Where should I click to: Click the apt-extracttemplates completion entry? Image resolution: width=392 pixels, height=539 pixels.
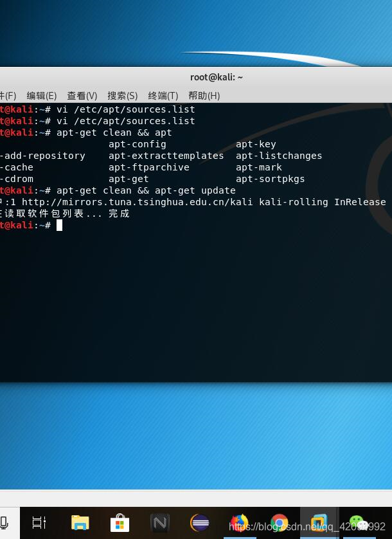[166, 156]
